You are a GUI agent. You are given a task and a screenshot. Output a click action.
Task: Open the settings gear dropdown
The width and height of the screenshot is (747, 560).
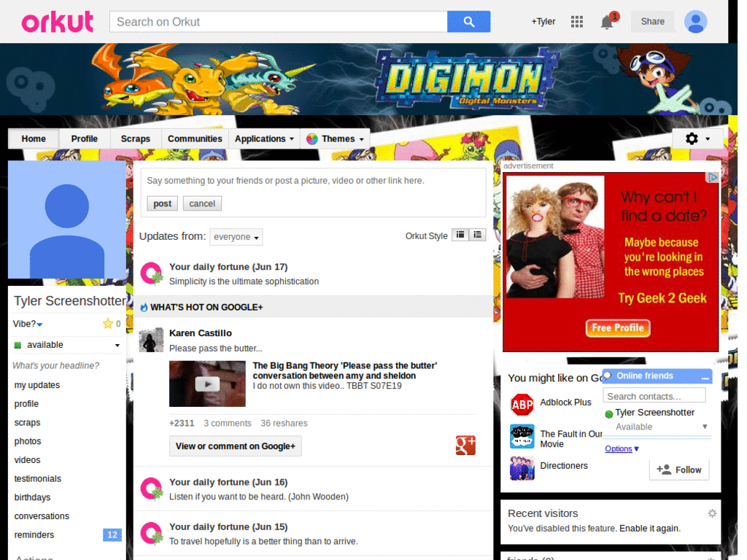697,139
